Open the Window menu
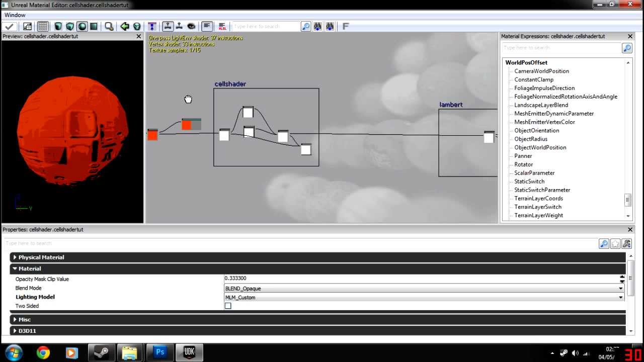Viewport: 644px width, 362px height. (15, 15)
